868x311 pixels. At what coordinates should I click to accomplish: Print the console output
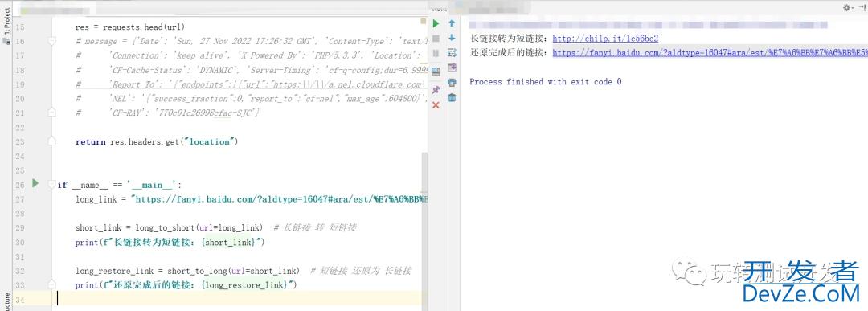point(452,83)
